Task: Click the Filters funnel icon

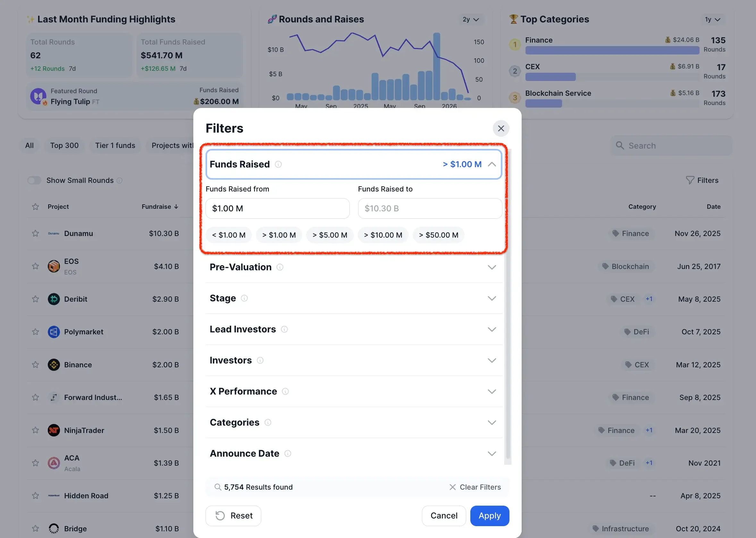Action: click(x=690, y=180)
